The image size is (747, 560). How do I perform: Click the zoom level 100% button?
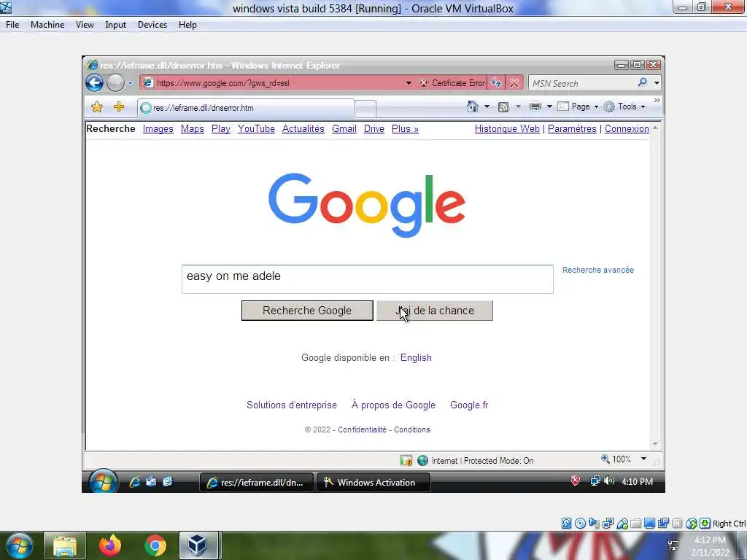coord(616,459)
